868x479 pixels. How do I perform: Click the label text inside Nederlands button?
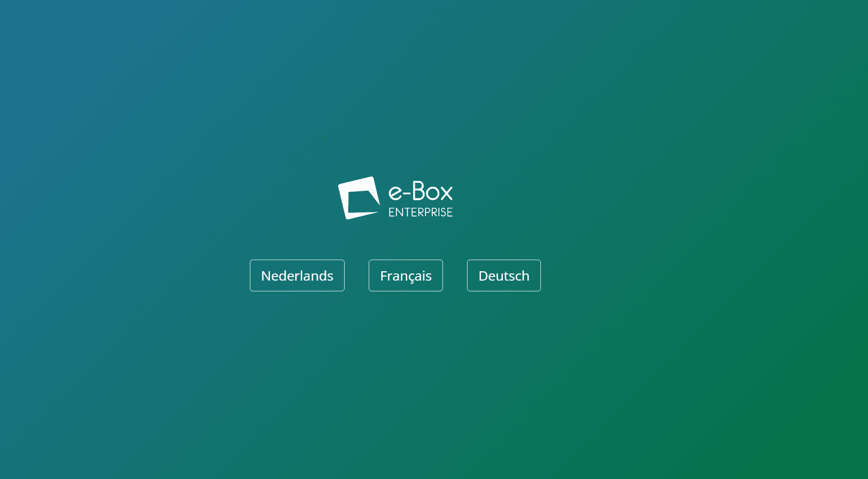[297, 275]
